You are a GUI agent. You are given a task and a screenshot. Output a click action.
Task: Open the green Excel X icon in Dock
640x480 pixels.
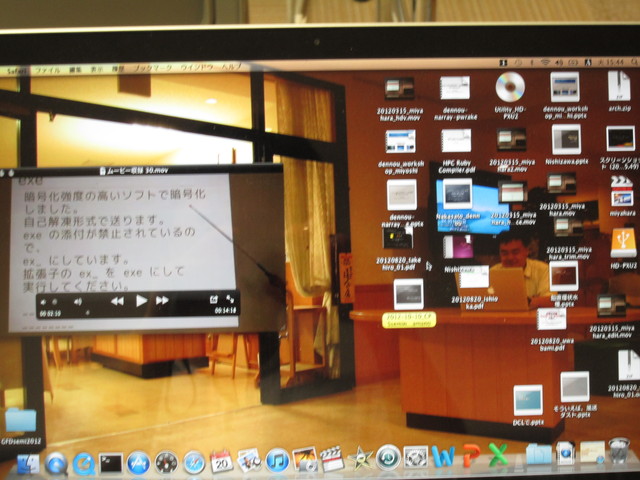[497, 456]
